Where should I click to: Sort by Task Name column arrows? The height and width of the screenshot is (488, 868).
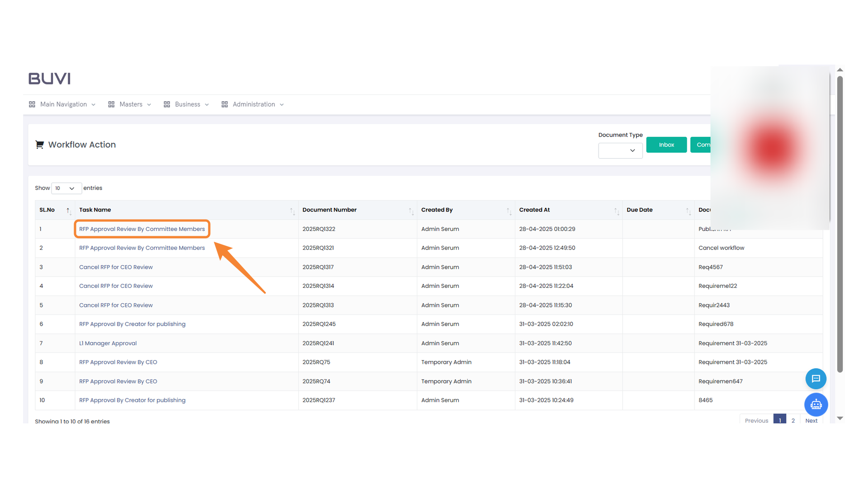pyautogui.click(x=292, y=211)
